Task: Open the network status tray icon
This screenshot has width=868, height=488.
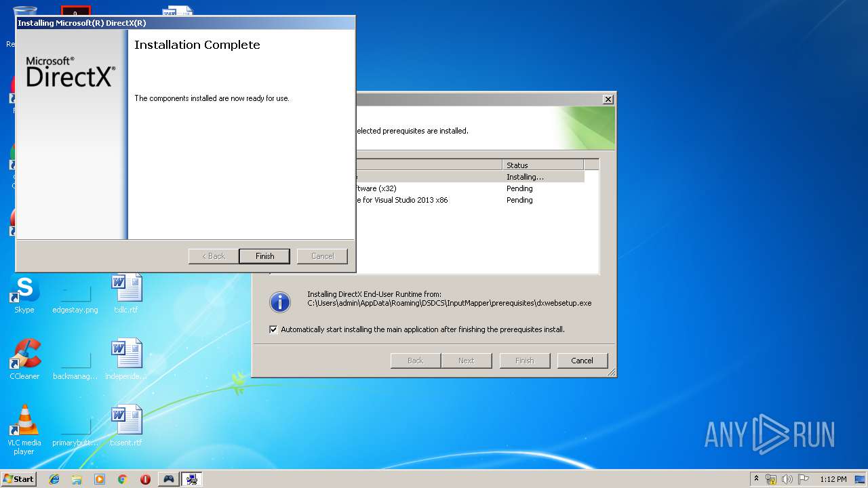Action: [771, 479]
